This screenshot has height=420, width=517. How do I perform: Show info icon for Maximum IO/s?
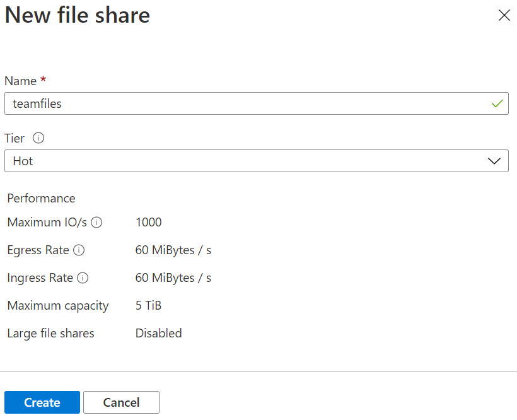tap(96, 223)
